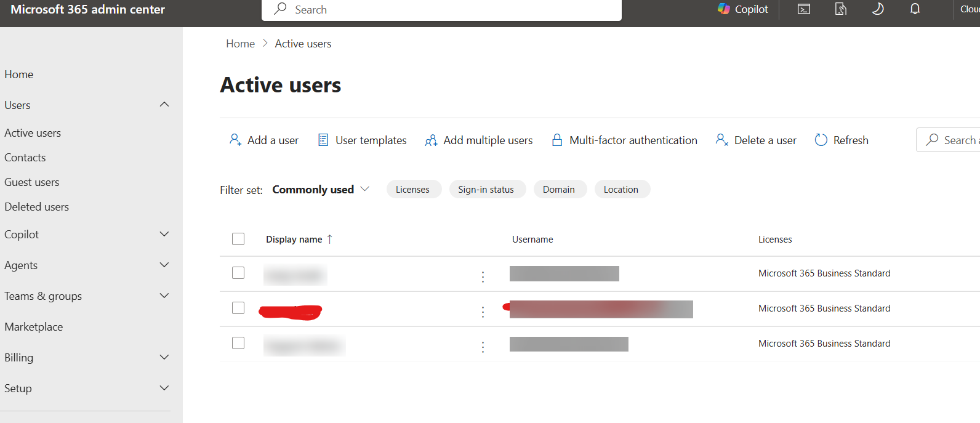Click the Username column header
Screen dimensions: 980x423
(x=532, y=240)
